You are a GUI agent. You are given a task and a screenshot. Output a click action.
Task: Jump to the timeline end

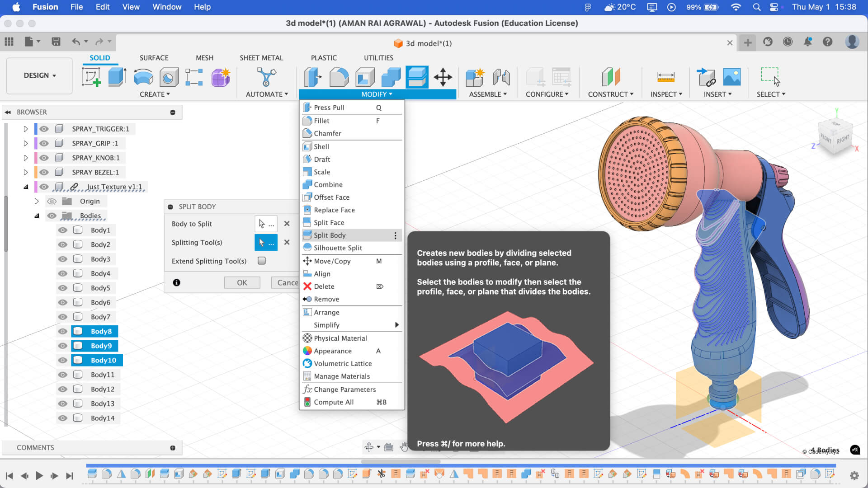(x=69, y=475)
